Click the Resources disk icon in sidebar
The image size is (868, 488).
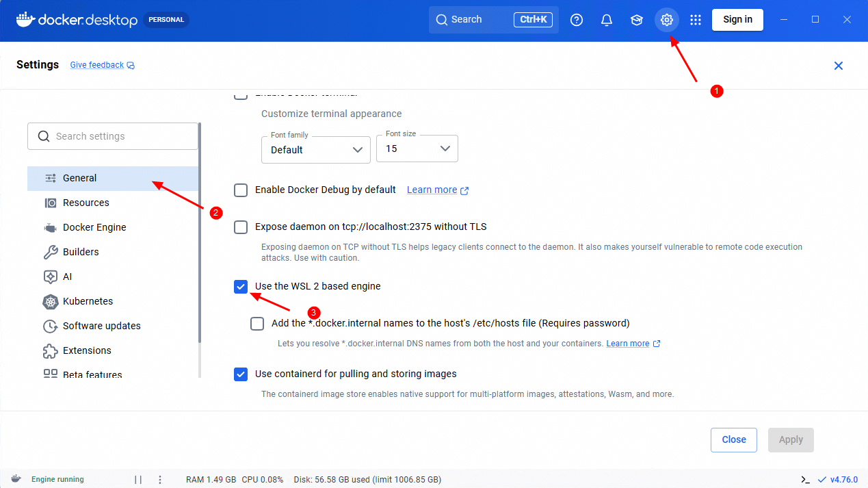point(51,203)
